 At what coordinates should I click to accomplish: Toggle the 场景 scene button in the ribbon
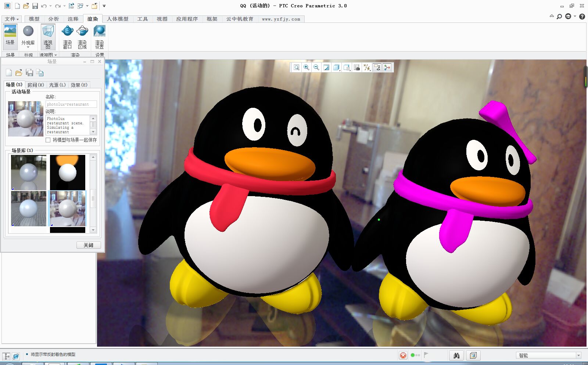(x=10, y=36)
